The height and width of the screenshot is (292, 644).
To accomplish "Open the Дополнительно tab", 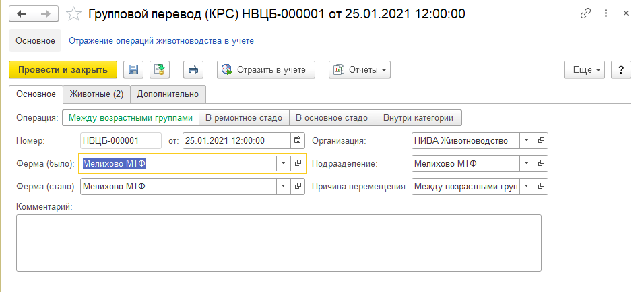I will click(x=168, y=94).
